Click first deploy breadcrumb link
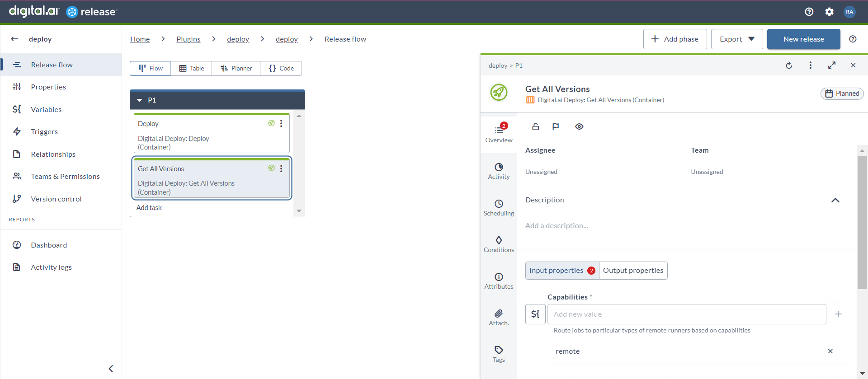Screen dimensions: 868x379 pos(238,39)
